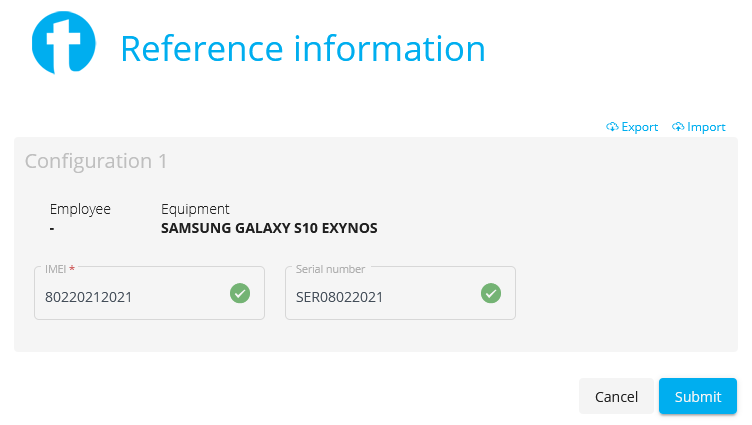
Task: Select the SAMSUNG GALAXY S10 EXYNOS text
Action: pos(269,228)
